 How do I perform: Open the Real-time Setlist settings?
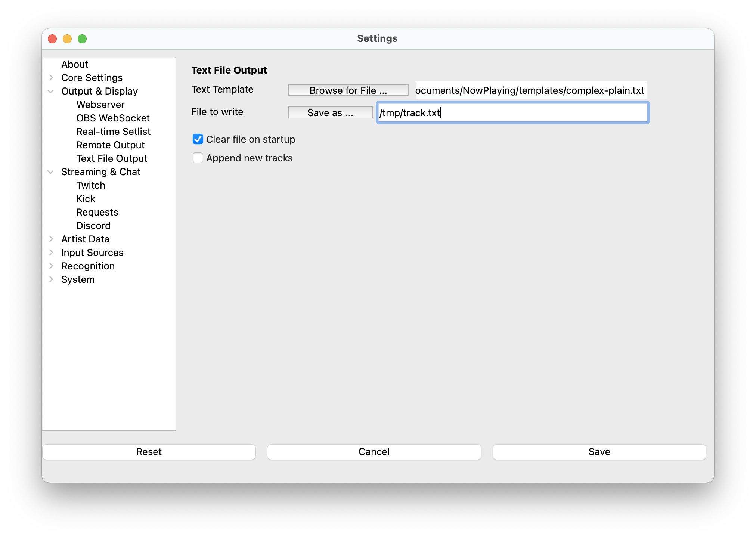(x=113, y=131)
